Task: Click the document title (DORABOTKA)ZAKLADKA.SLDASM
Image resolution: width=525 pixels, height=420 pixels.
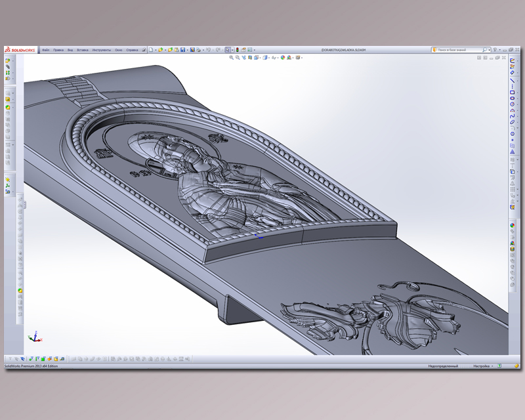Action: [x=343, y=50]
